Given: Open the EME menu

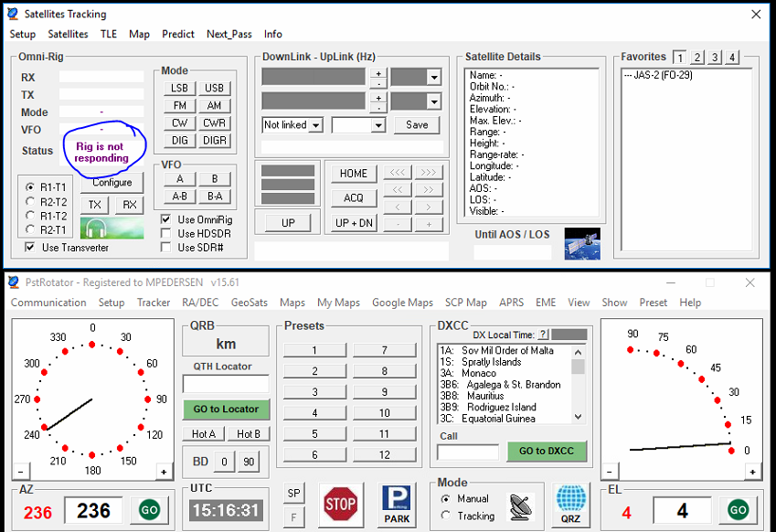Looking at the screenshot, I should pos(546,303).
